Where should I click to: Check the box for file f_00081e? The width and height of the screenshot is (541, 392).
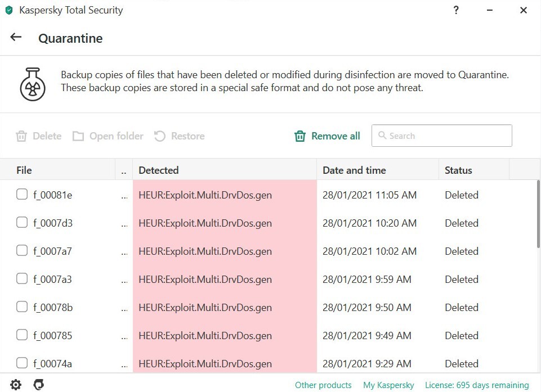coord(22,195)
